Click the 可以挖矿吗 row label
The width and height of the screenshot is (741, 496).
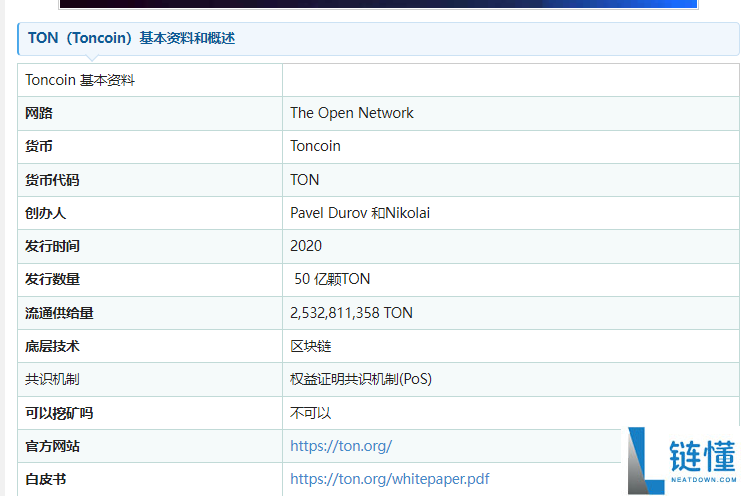pos(59,413)
